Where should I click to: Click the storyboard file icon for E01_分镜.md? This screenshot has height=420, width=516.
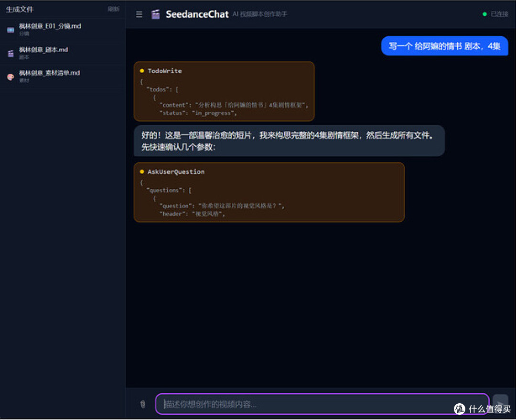tap(11, 30)
